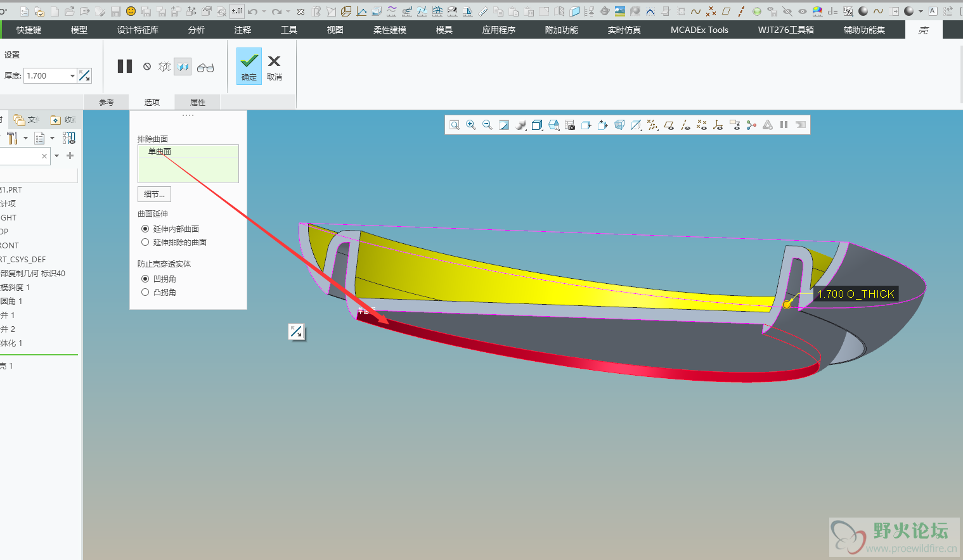Select 壳 1 feature in model tree
Image resolution: width=963 pixels, height=560 pixels.
[6, 366]
